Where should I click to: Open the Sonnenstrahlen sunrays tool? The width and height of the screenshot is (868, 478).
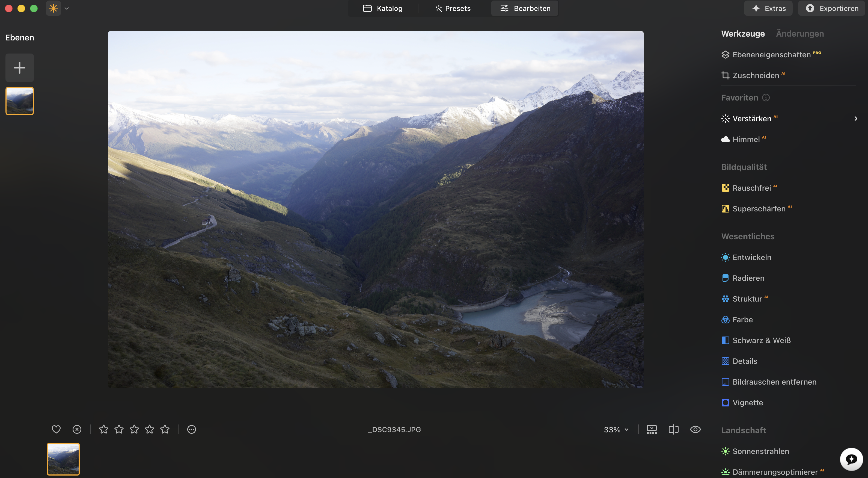click(x=755, y=451)
